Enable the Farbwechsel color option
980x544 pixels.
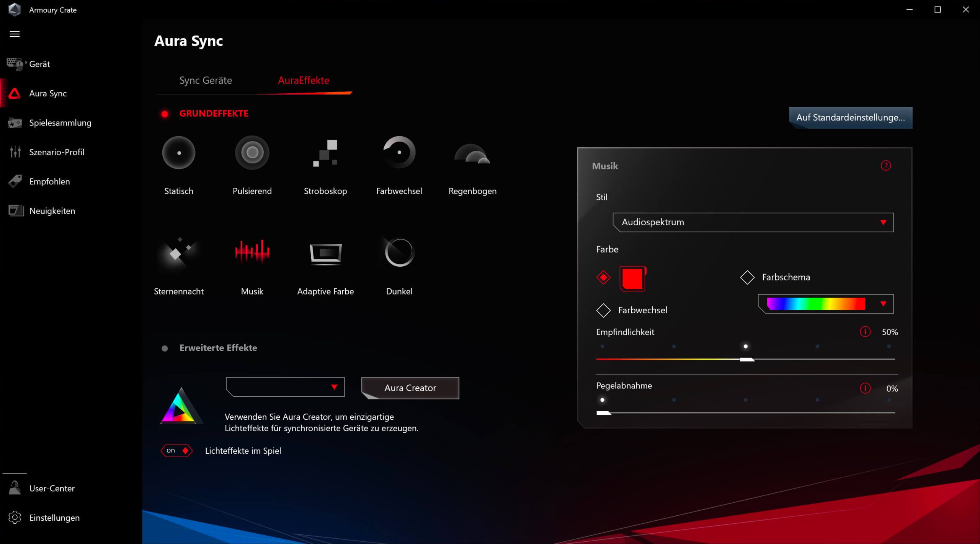click(x=603, y=310)
